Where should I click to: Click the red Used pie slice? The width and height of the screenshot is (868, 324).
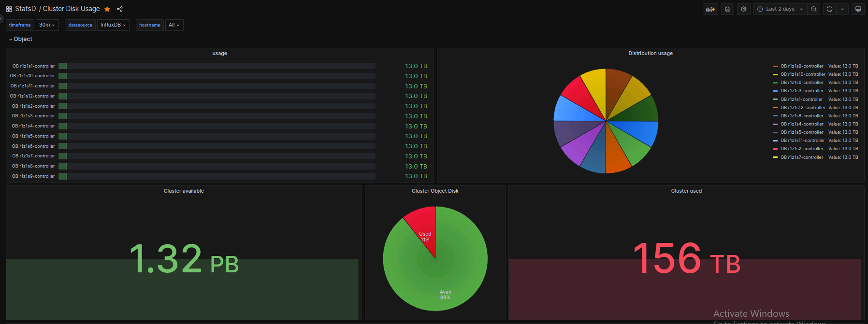[x=422, y=226]
